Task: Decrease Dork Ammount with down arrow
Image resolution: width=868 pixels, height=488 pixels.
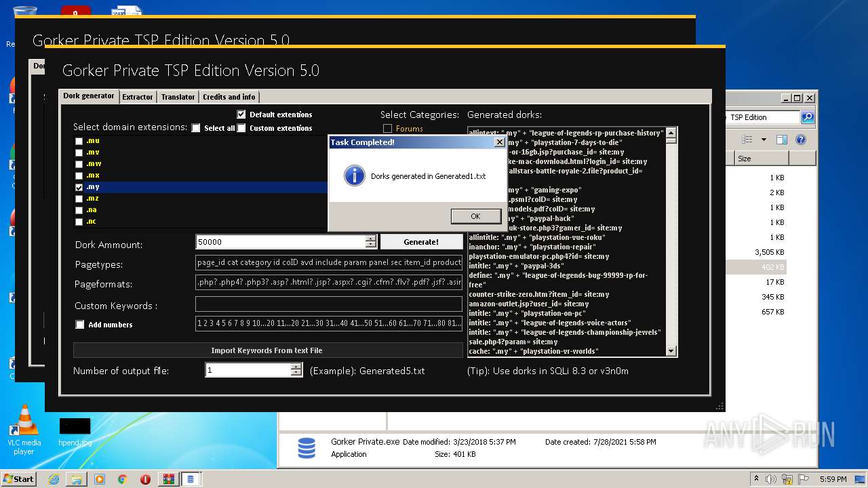Action: click(370, 245)
